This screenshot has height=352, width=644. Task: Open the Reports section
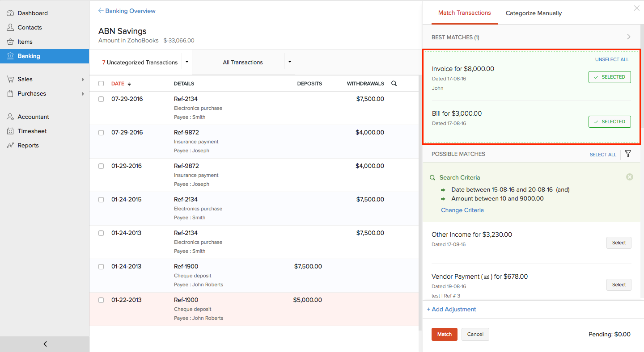27,145
